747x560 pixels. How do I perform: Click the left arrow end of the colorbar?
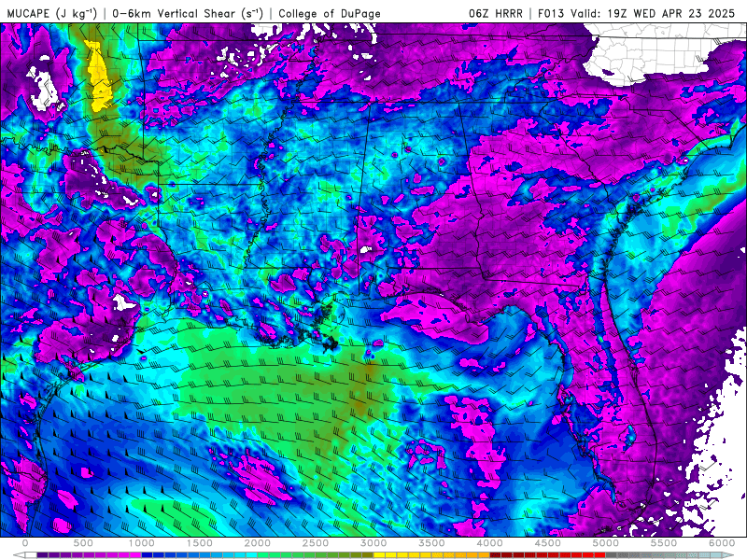point(19,555)
